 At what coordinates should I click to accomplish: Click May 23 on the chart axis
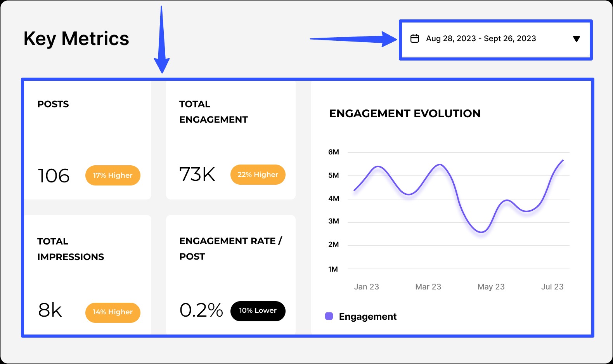pyautogui.click(x=491, y=287)
